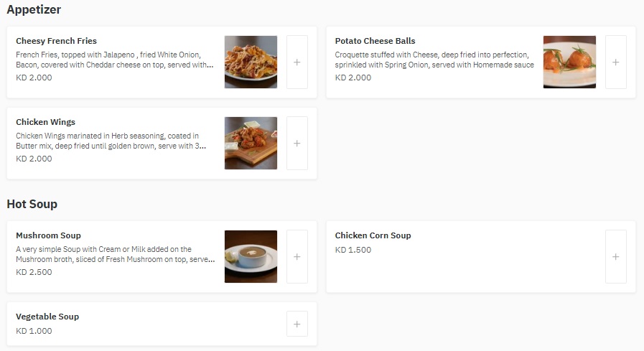
Task: Open the Chicken Wings item title
Action: point(45,122)
